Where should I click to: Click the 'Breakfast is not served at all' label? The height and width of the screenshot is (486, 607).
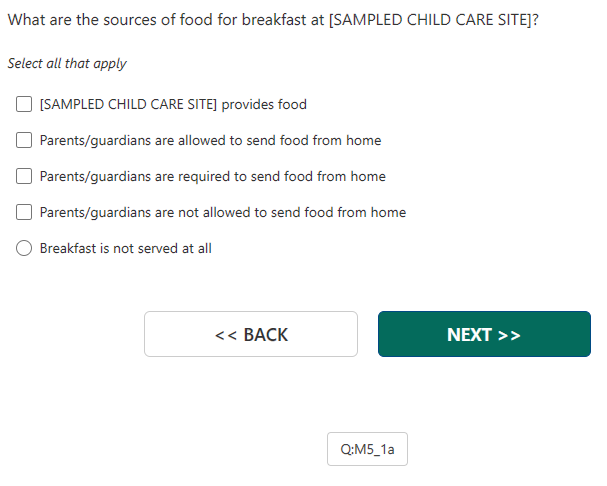click(x=125, y=248)
